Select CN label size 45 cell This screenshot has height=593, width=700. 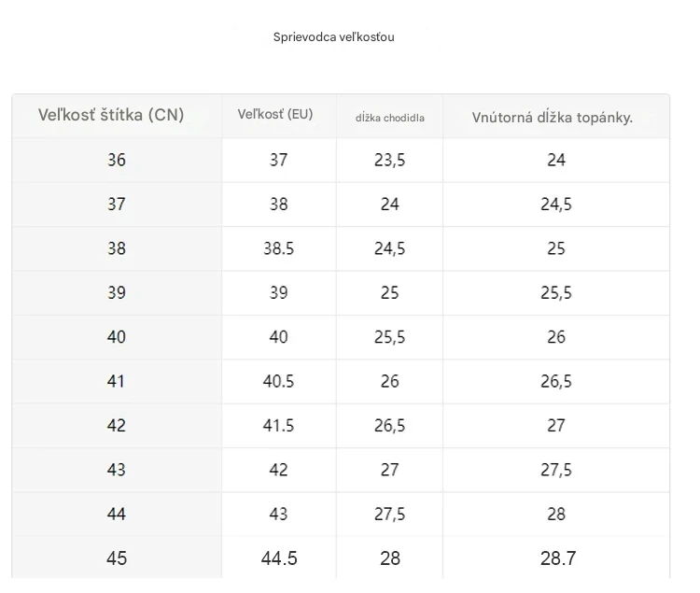click(117, 558)
